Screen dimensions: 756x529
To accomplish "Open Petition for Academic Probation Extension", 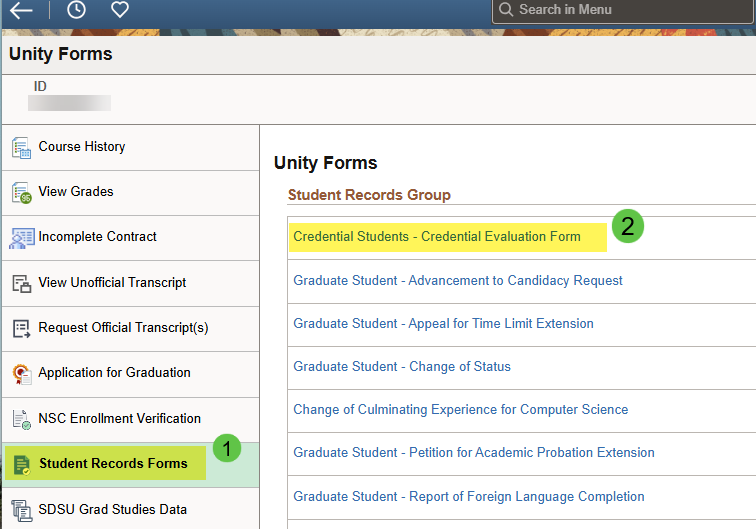I will pyautogui.click(x=474, y=452).
